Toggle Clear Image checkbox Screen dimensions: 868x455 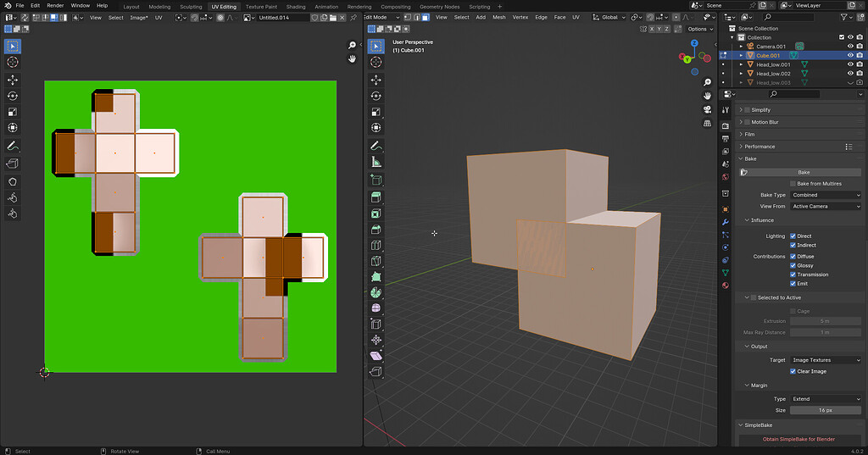(x=793, y=371)
